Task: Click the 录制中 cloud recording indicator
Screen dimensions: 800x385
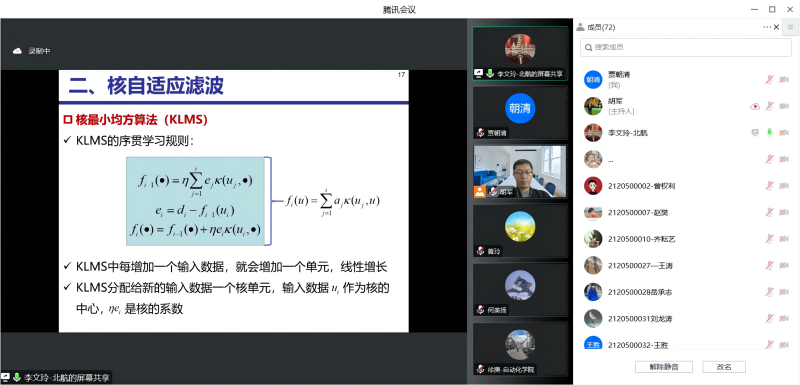Action: [32, 50]
